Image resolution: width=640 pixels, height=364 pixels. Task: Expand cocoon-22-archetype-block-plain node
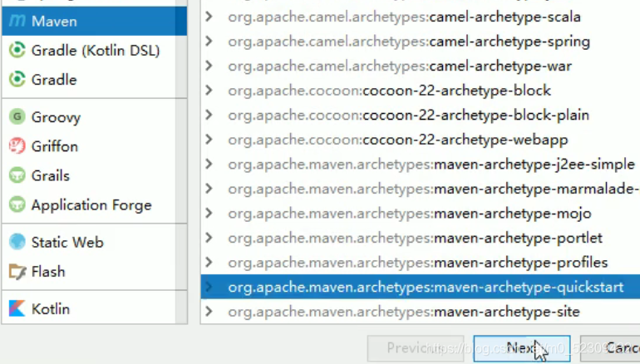209,115
